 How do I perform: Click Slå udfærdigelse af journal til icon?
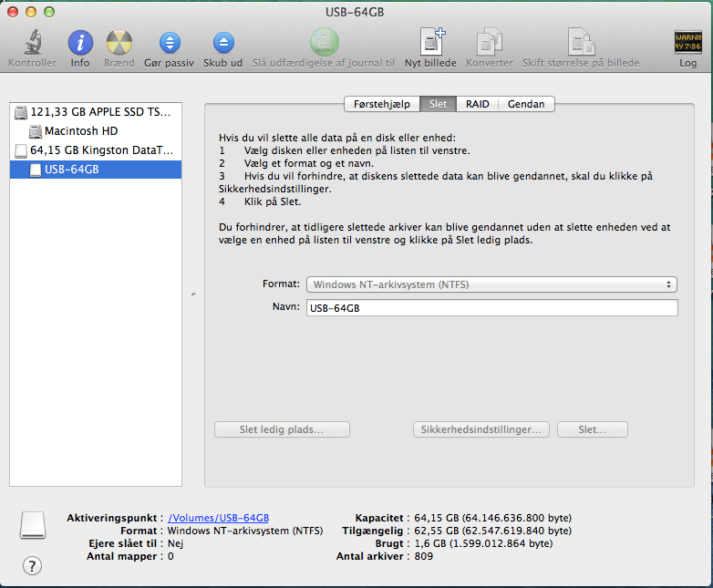[x=325, y=42]
